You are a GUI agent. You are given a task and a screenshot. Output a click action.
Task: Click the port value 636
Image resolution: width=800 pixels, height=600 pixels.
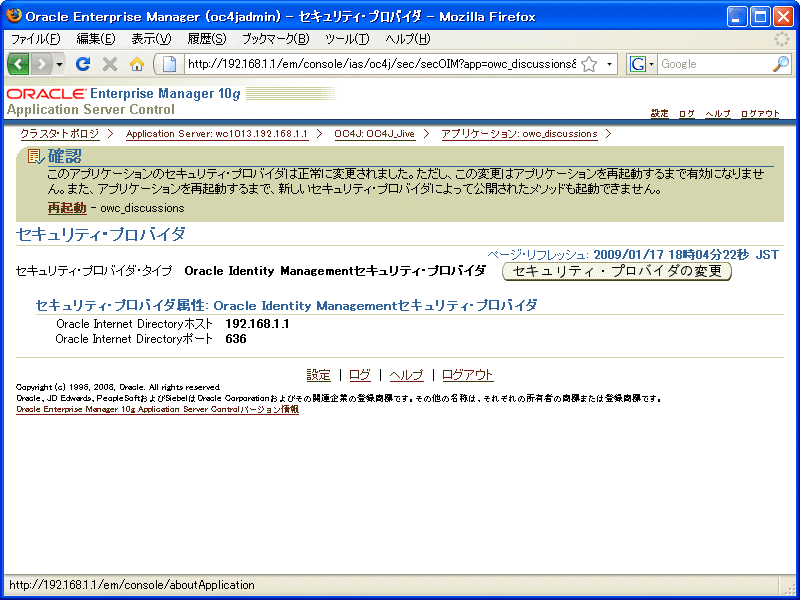click(x=236, y=339)
